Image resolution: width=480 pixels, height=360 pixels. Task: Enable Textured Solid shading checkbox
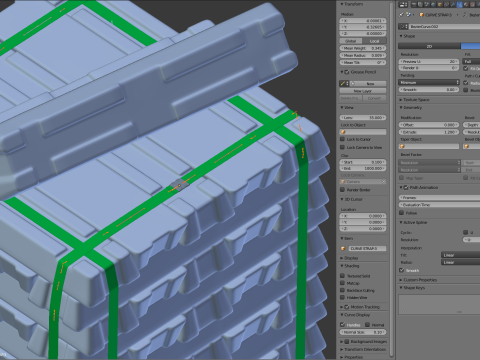tap(342, 276)
